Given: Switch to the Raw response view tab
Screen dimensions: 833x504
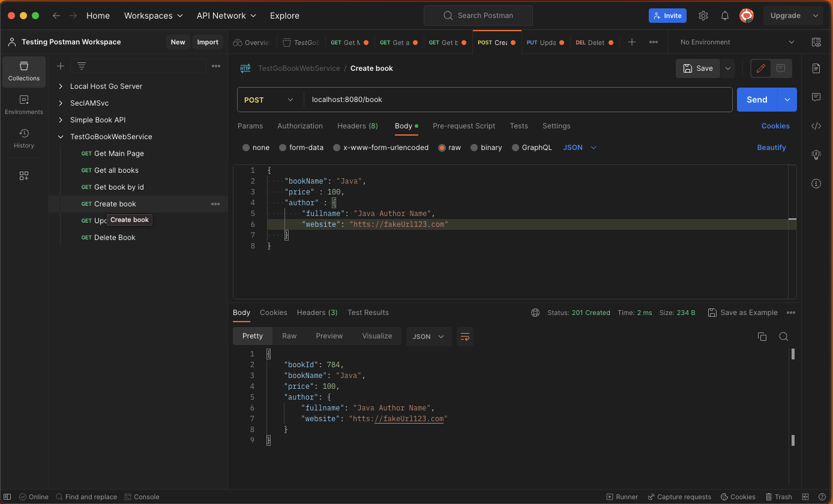Looking at the screenshot, I should pos(289,336).
